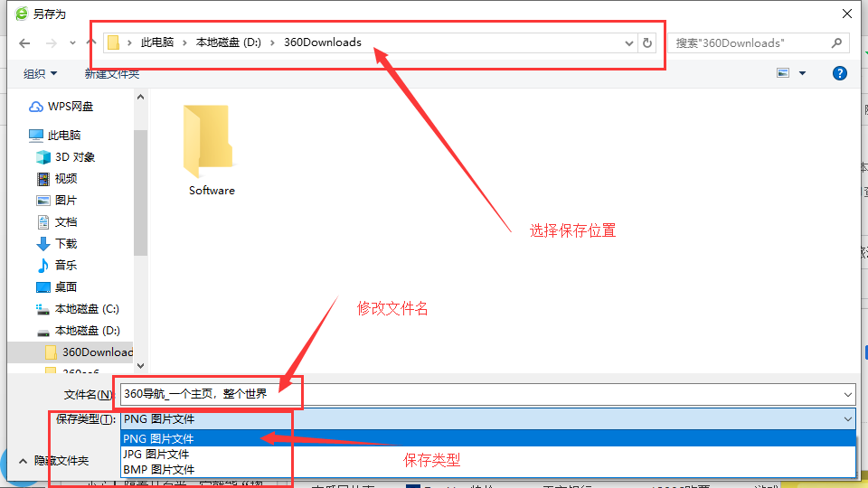Open recent locations dropdown arrow
868x488 pixels.
coord(72,43)
